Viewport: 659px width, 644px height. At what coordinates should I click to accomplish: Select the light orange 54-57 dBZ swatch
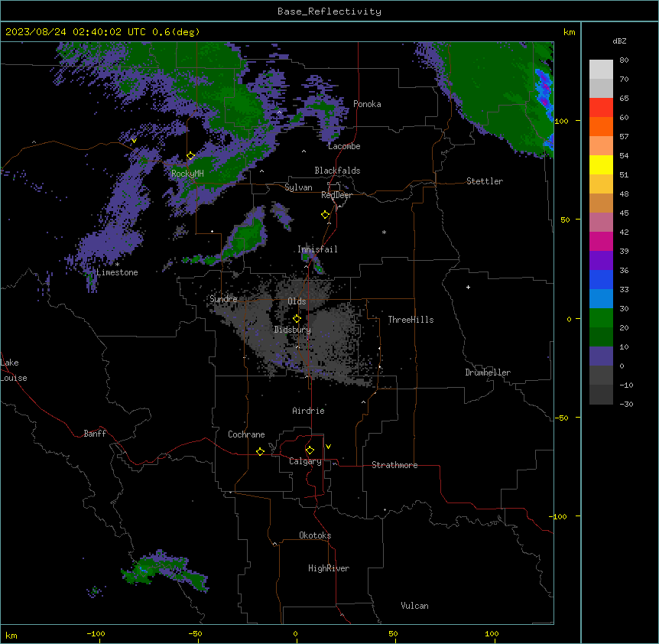(601, 145)
